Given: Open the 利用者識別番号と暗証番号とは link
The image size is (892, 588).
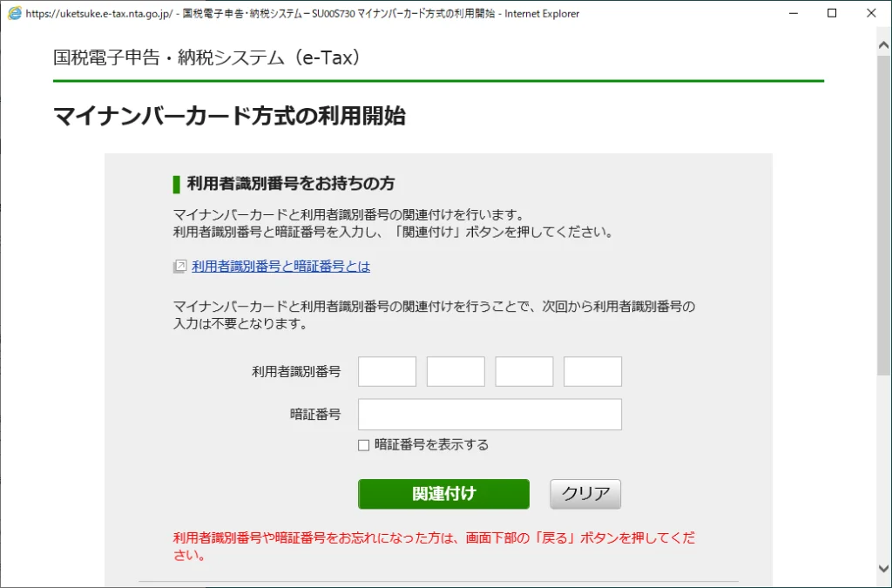Looking at the screenshot, I should click(279, 266).
